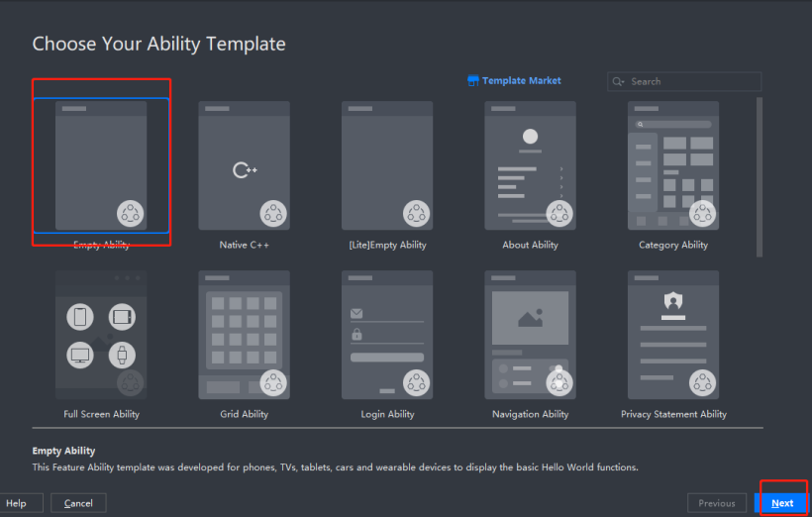The width and height of the screenshot is (812, 517).
Task: Click the 'Native C++' label text
Action: click(244, 245)
